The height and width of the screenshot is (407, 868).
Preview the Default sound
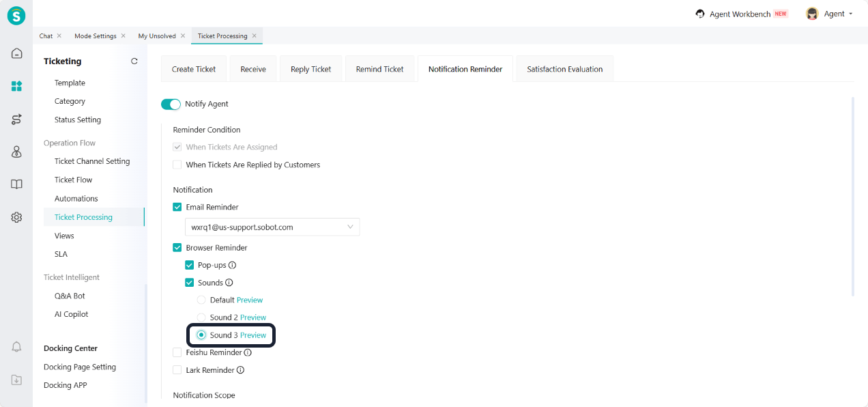(x=250, y=300)
